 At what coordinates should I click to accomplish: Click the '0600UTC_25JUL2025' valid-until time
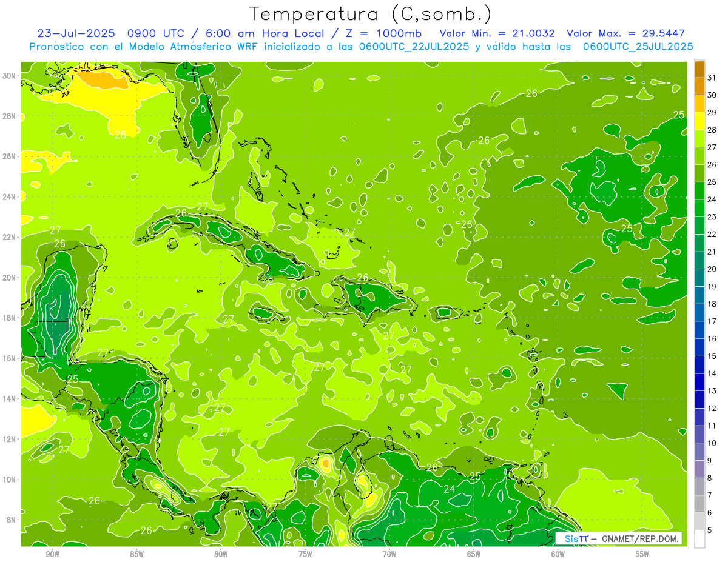638,47
